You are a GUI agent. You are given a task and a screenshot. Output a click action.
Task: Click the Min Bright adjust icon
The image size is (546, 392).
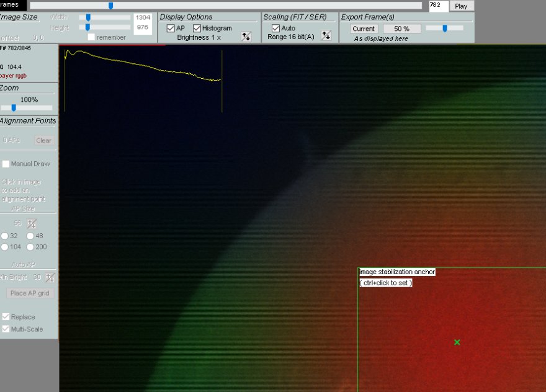coord(50,277)
